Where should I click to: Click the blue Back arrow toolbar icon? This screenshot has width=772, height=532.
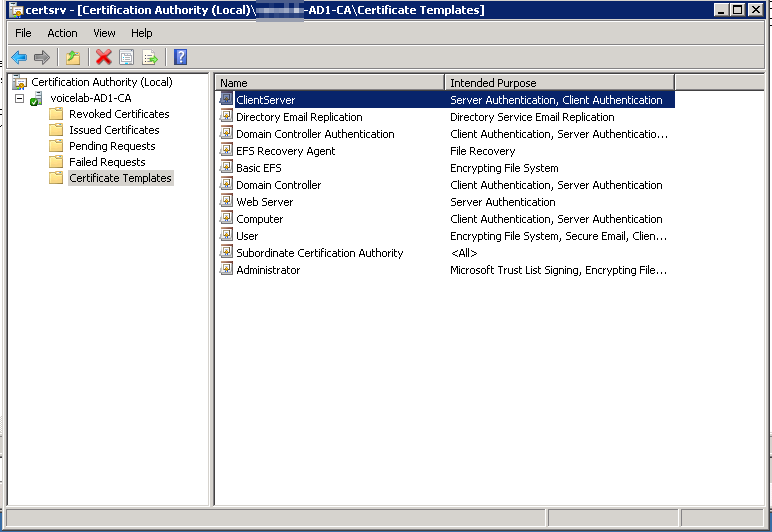point(19,57)
